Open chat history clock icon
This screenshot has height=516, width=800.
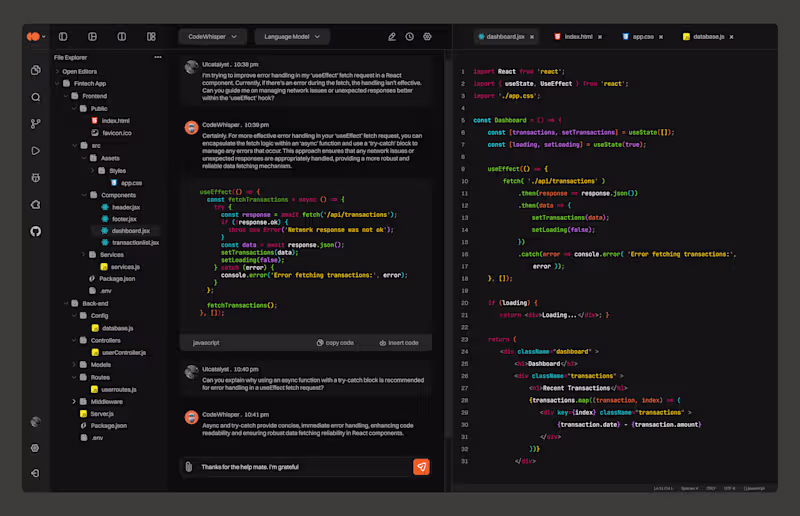coord(410,37)
